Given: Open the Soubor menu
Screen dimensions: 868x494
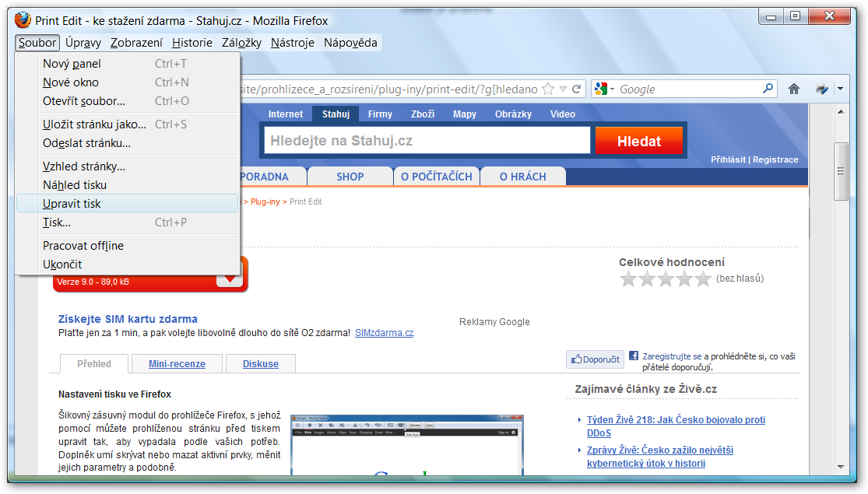Looking at the screenshot, I should (37, 43).
